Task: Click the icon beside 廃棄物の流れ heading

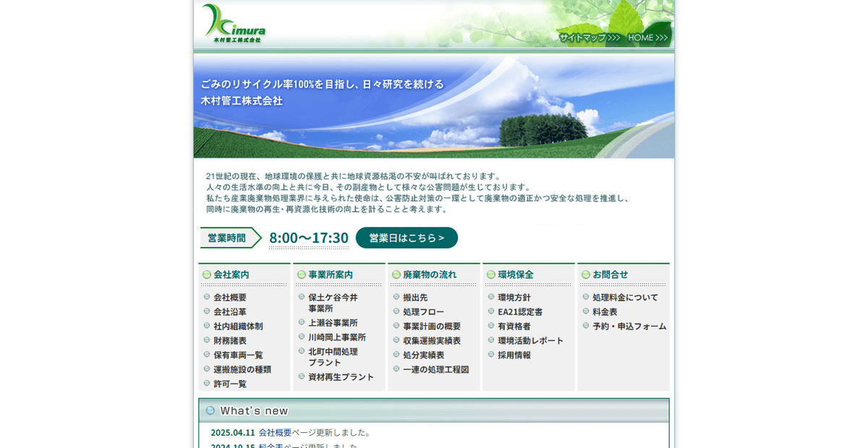Action: click(x=396, y=275)
